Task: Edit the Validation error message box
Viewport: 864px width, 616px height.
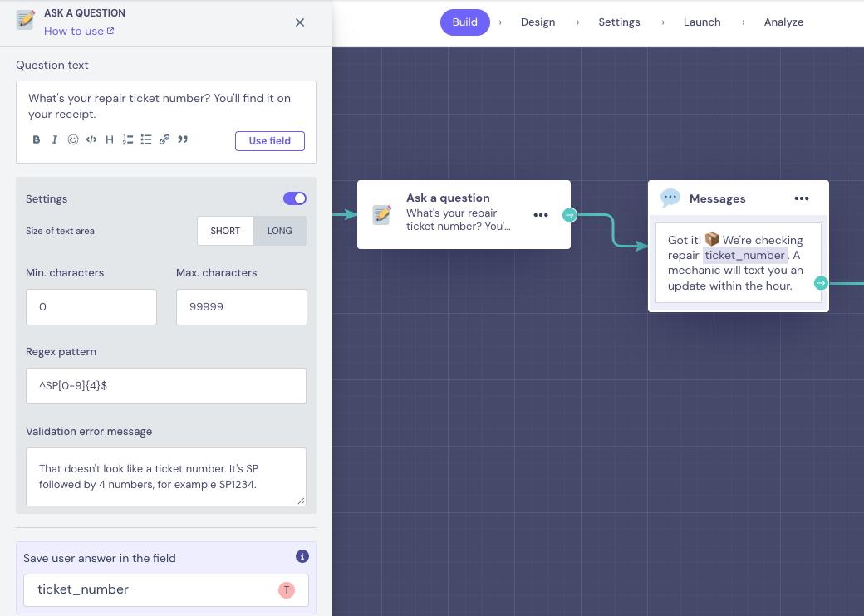Action: point(166,477)
